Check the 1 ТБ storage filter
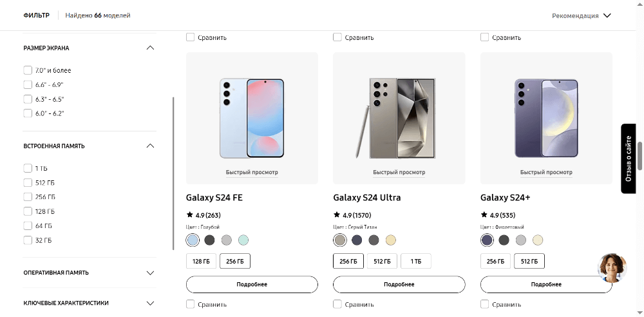The width and height of the screenshot is (644, 317). pos(28,168)
